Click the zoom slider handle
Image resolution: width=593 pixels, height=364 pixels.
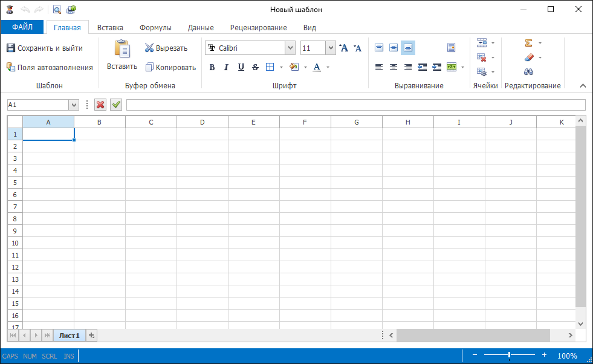tap(510, 355)
